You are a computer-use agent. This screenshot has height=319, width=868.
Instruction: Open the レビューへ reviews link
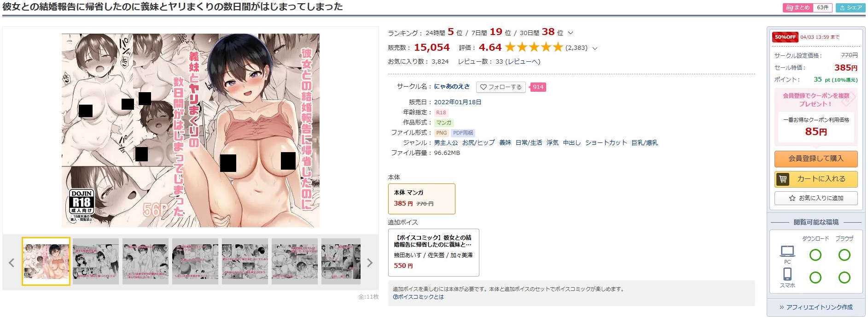523,62
